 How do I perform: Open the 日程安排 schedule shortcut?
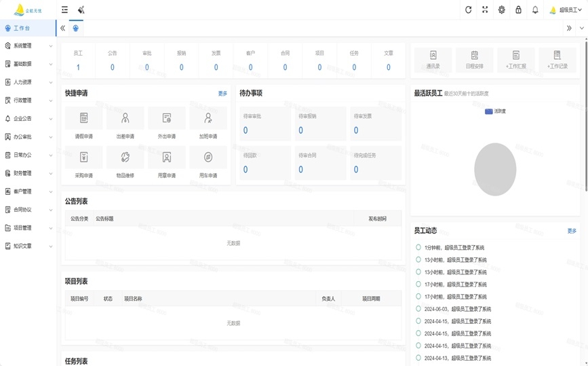(474, 56)
